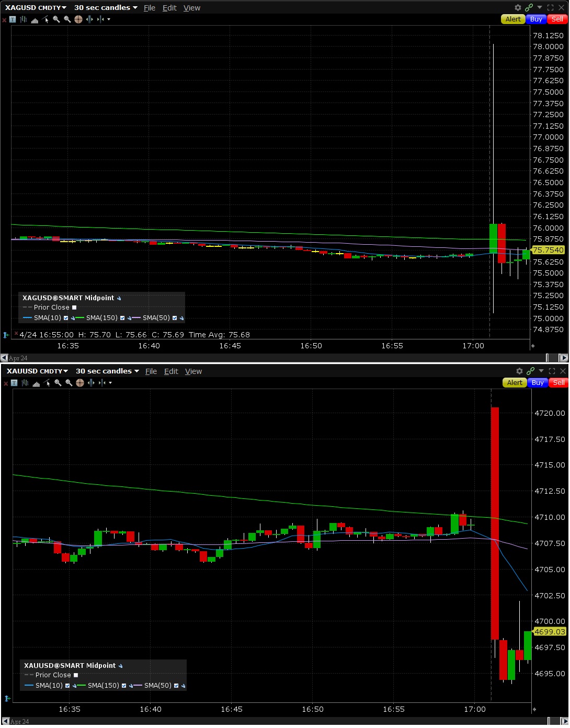This screenshot has height=728, width=570.
Task: Click right scroll arrow under XAGUSD chart
Action: point(563,358)
